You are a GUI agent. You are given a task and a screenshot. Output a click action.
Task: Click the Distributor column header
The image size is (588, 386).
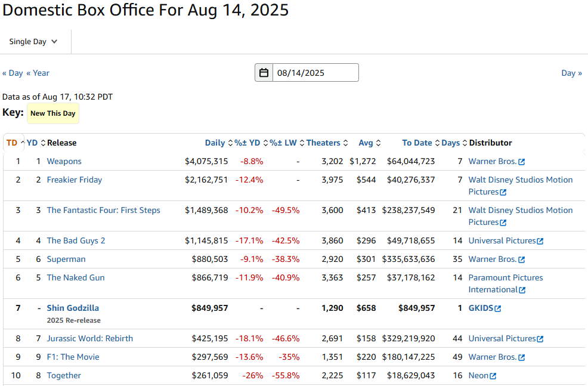[x=491, y=143]
